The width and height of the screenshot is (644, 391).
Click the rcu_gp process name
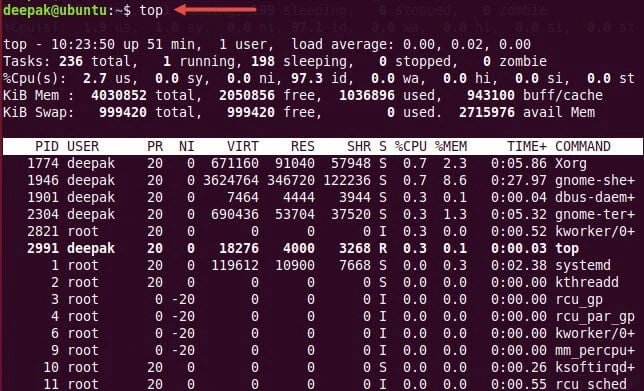[x=579, y=299]
